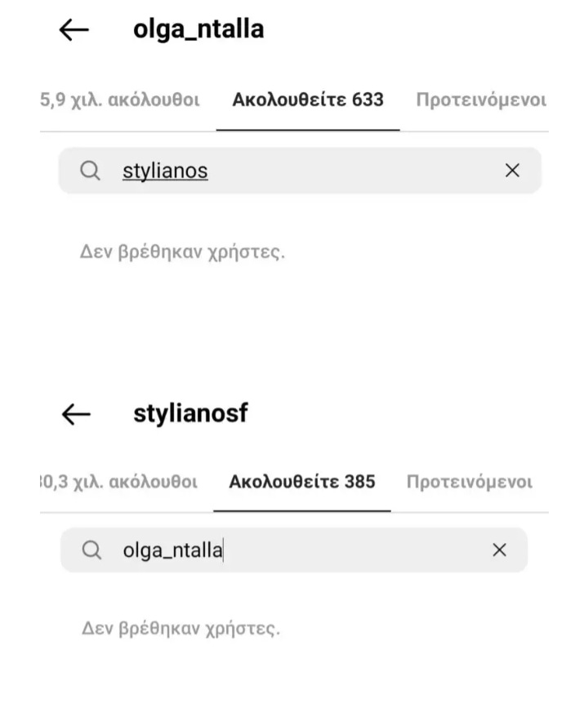
Task: Tap lower 'Δεν βρέθηκαν χρήστες.' message
Action: [181, 628]
